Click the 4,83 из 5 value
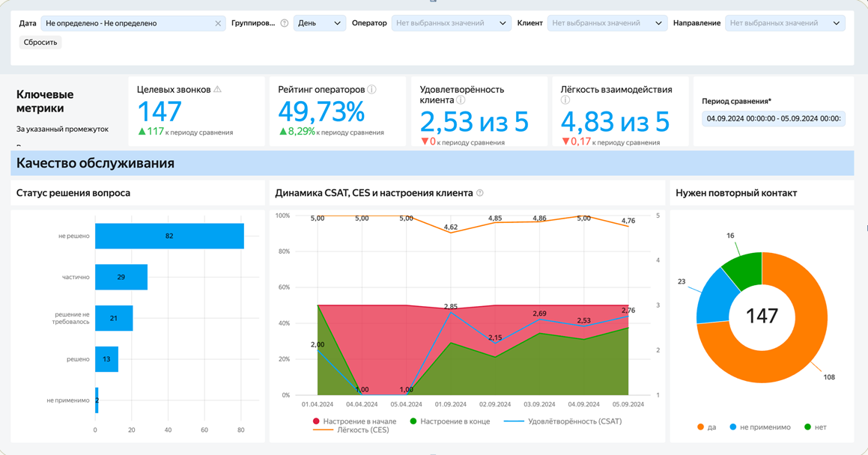This screenshot has width=868, height=455. pos(615,122)
